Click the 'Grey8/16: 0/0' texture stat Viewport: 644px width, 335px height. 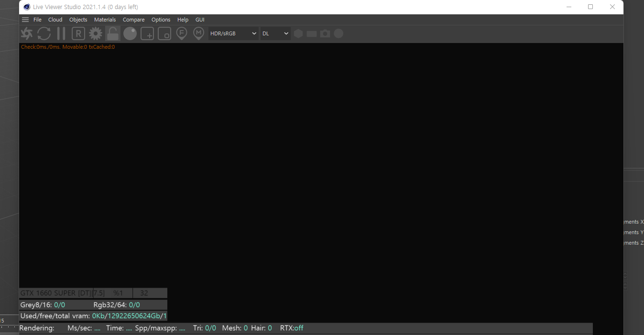click(x=43, y=305)
